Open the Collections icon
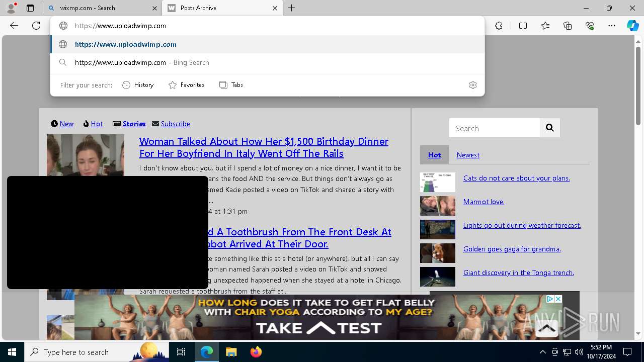 [568, 26]
